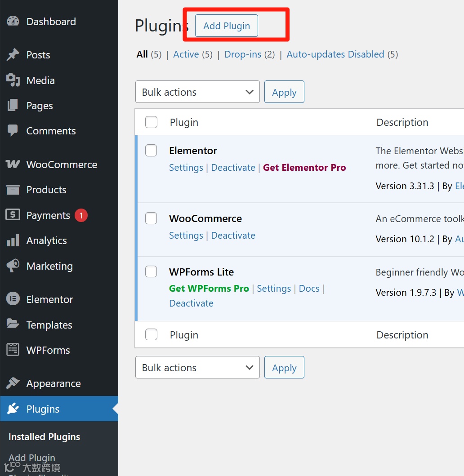This screenshot has width=464, height=476.
Task: Check the Elementor plugin checkbox
Action: coord(151,150)
